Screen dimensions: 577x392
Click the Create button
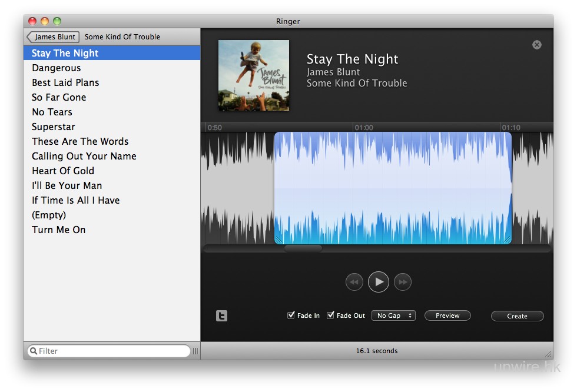(517, 316)
